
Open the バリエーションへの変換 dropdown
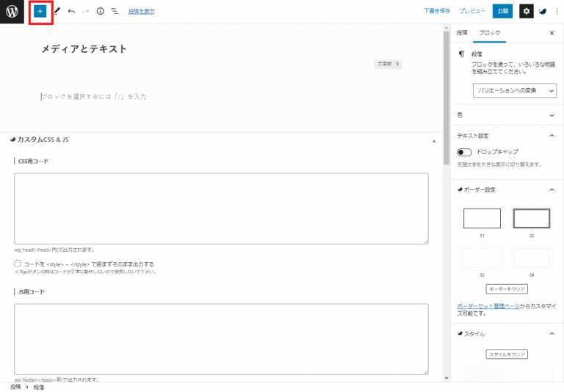[514, 90]
